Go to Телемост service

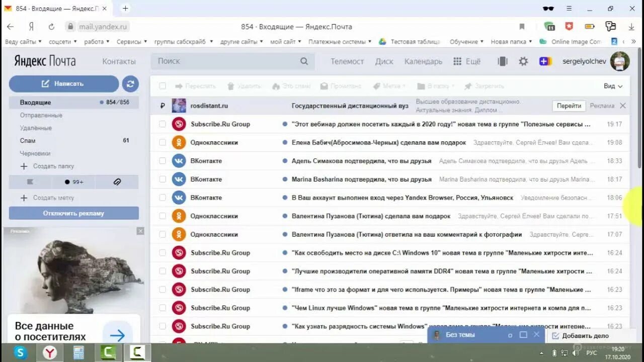347,61
